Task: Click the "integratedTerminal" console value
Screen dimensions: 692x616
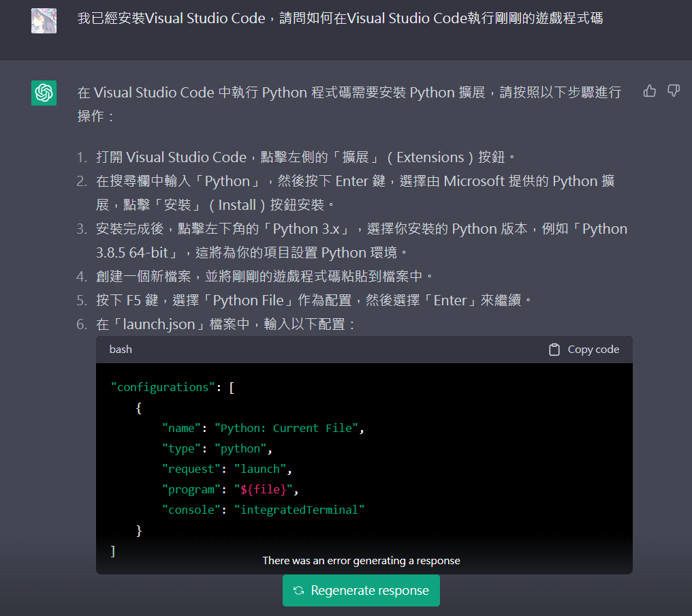Action: tap(299, 510)
